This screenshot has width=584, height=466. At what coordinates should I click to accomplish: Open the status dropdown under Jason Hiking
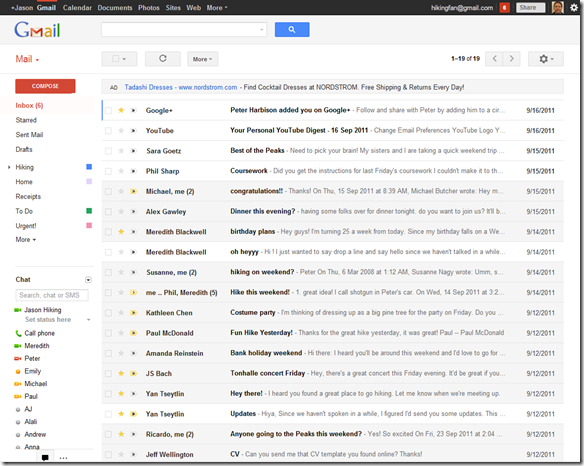(88, 320)
